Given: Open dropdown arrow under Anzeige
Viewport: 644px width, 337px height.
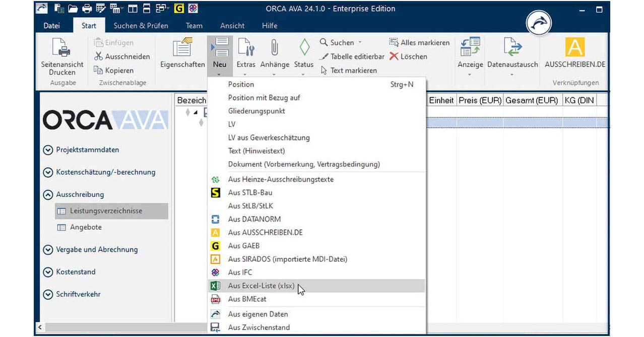Looking at the screenshot, I should point(470,75).
